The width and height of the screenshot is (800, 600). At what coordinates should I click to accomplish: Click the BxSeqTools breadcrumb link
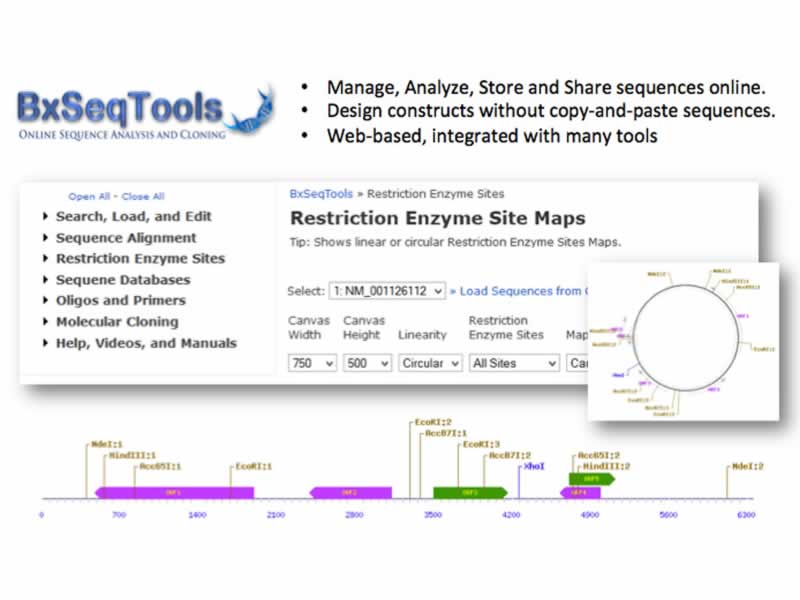point(325,194)
